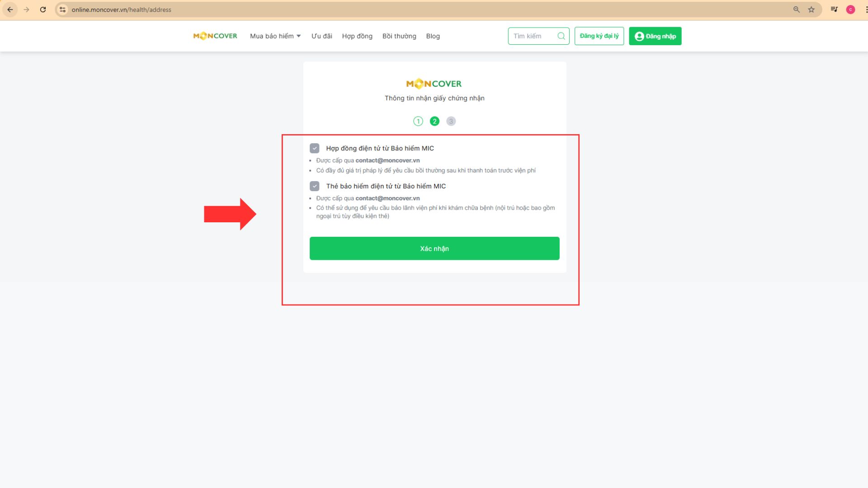Open the Bồi thường menu item
The image size is (868, 488).
tap(399, 36)
